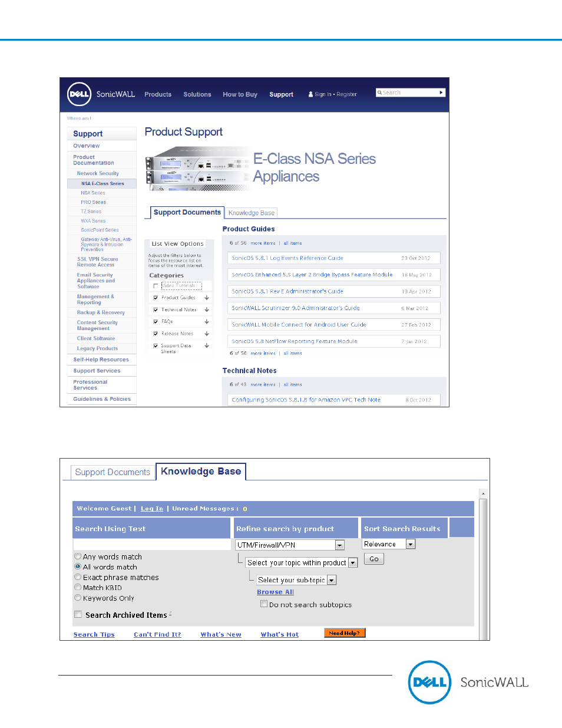Switch to Support Documents tab in lower panel

(x=113, y=472)
